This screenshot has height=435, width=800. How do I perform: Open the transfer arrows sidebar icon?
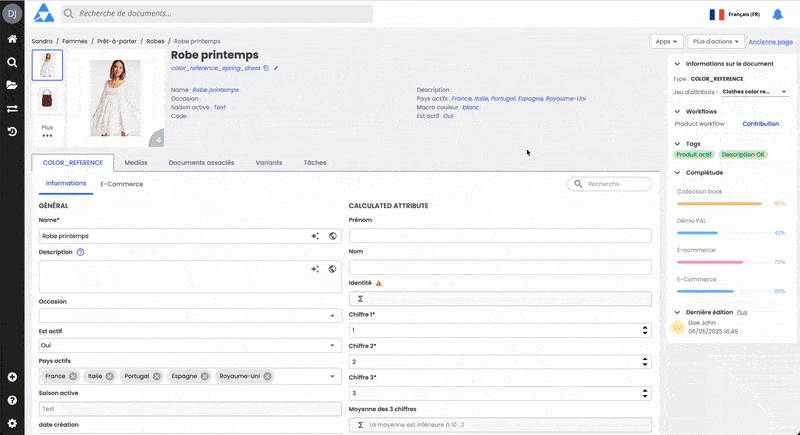pos(12,109)
